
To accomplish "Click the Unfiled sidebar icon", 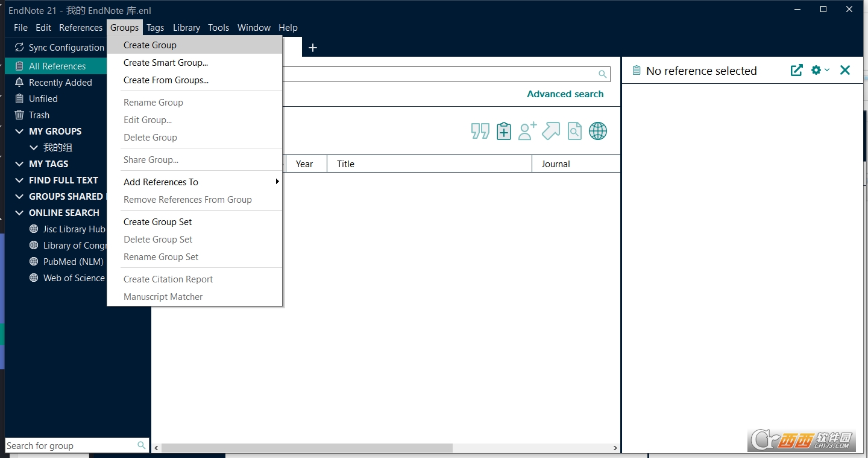I will point(19,99).
